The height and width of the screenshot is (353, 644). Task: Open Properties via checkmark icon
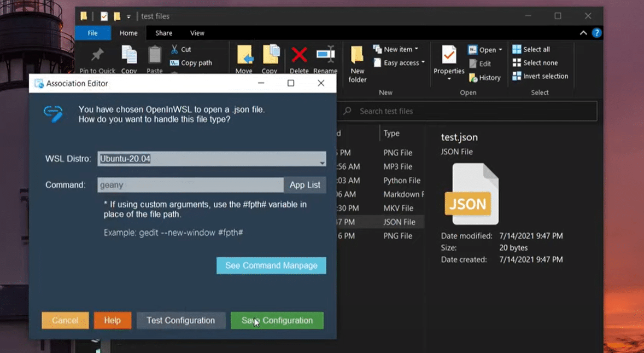(x=449, y=55)
